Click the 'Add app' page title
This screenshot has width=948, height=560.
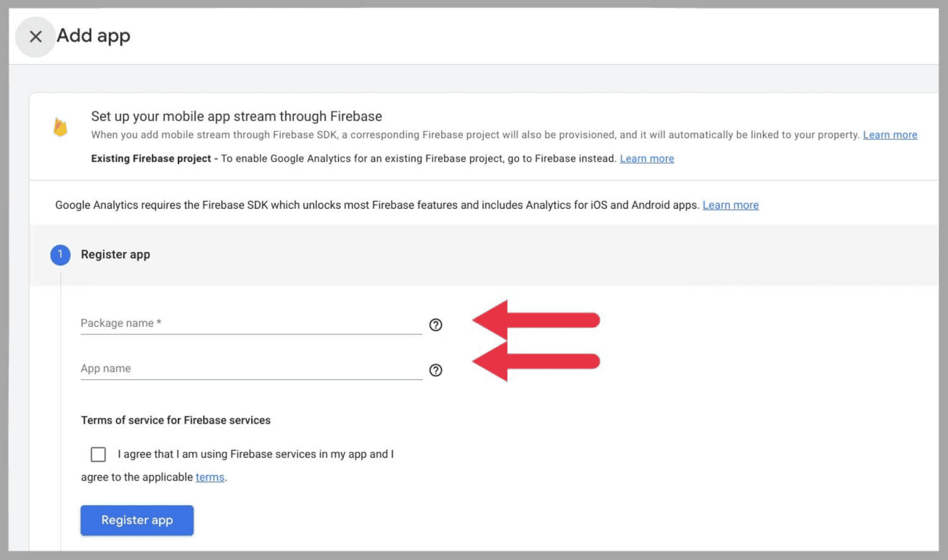[94, 36]
